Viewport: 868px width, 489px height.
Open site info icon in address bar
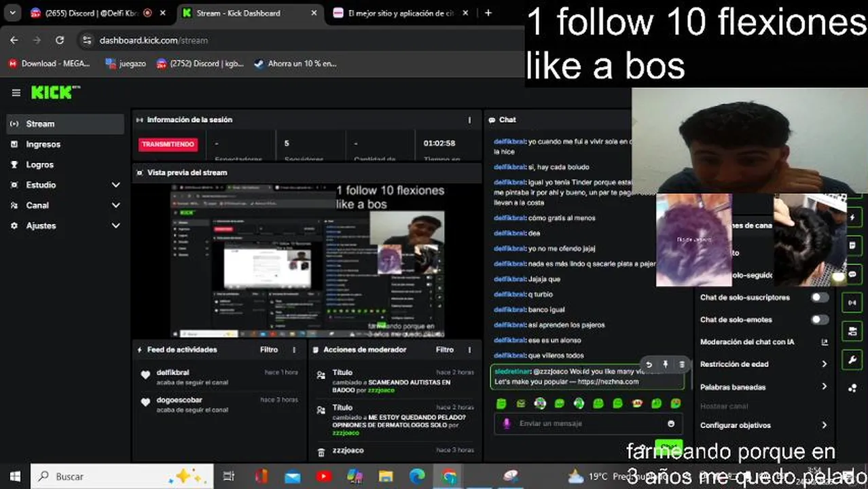click(x=87, y=40)
